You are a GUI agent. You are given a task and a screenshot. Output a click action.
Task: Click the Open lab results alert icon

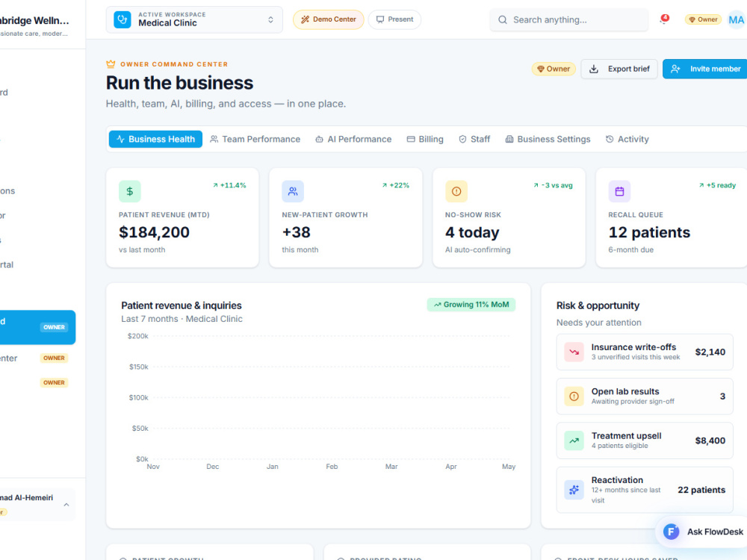point(574,396)
